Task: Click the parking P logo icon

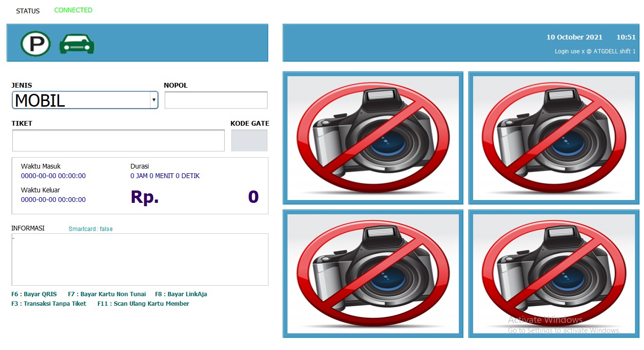Action: pos(35,43)
